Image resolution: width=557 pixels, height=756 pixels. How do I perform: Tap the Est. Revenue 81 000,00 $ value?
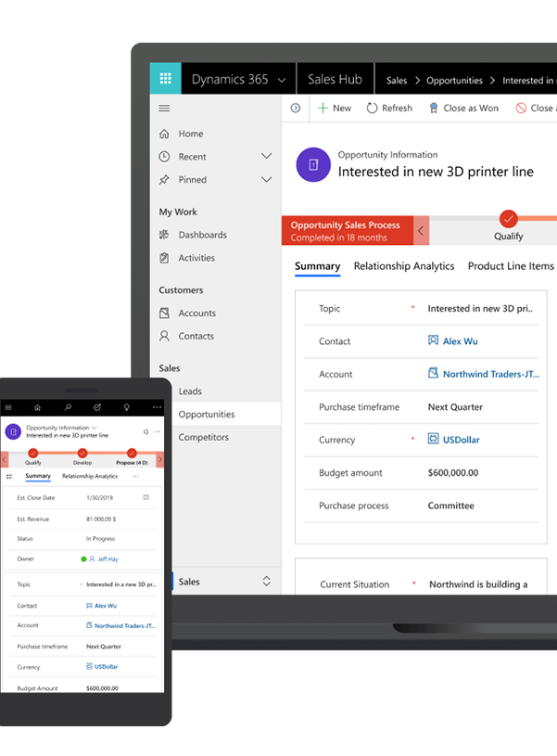101,519
